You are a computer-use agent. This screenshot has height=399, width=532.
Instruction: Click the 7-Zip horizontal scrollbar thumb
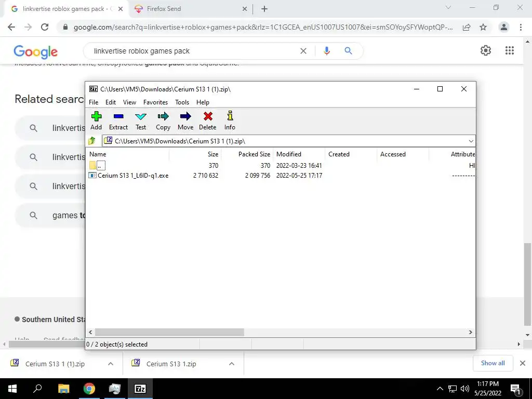pyautogui.click(x=169, y=332)
